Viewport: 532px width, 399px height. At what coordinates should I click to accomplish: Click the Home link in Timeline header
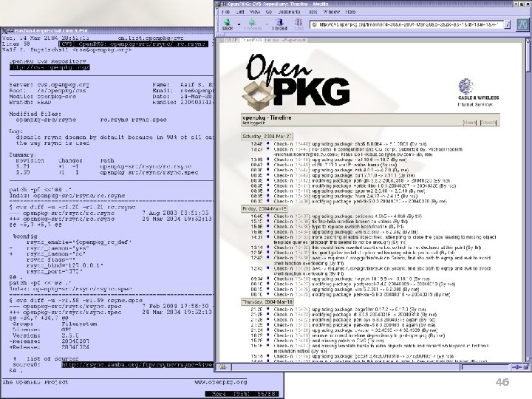click(x=470, y=123)
